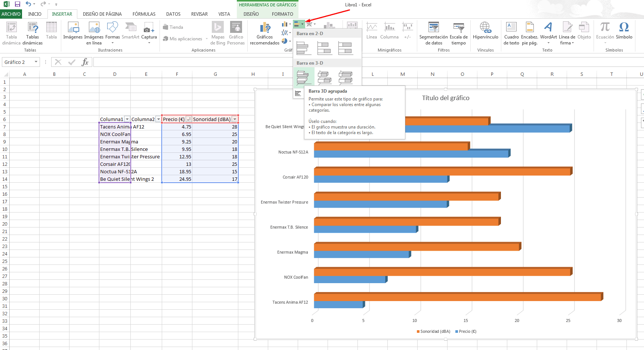Viewport: 644px width, 350px height.
Task: Insert a Columna sparkline
Action: click(x=389, y=31)
